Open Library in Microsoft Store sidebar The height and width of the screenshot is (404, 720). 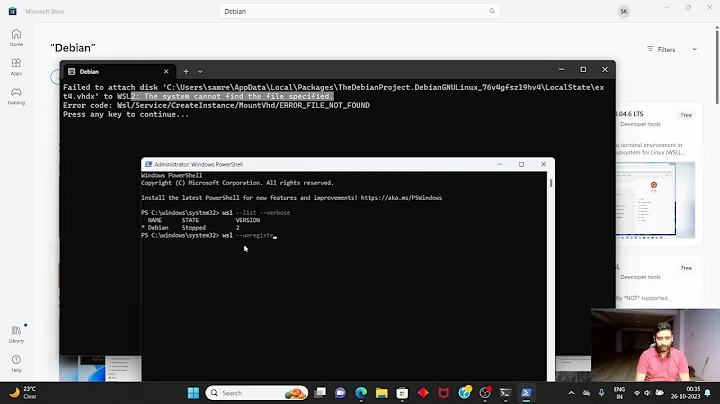pyautogui.click(x=16, y=334)
